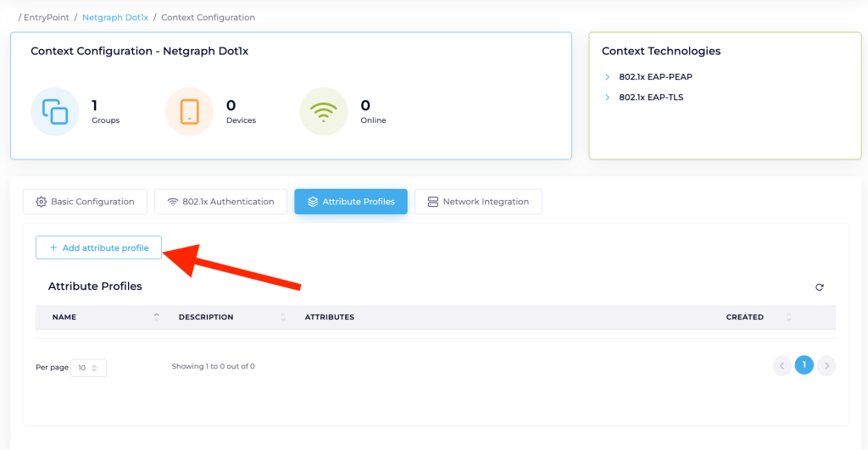Sort table by Description column
The height and width of the screenshot is (450, 868).
pos(283,317)
